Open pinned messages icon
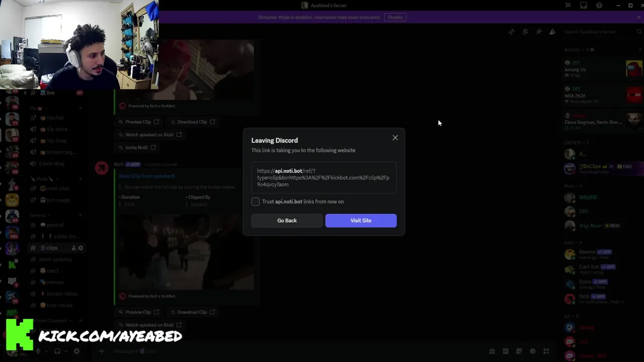This screenshot has height=362, width=644. [539, 32]
